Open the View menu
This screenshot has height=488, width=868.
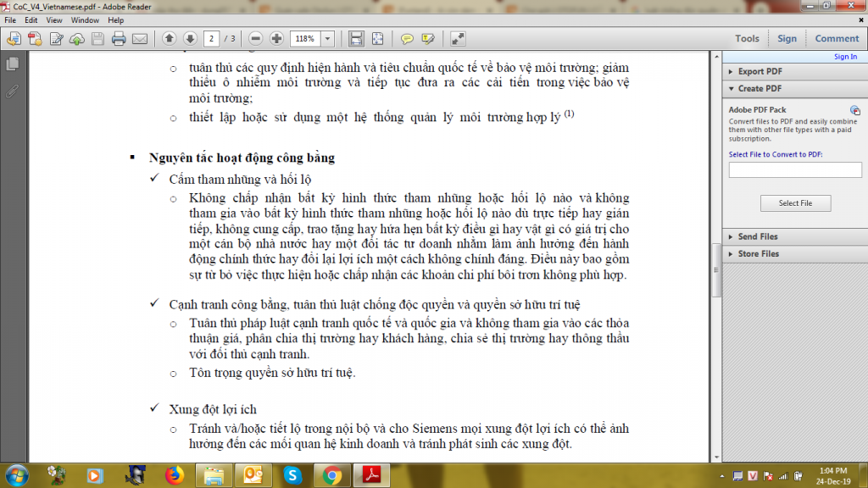(x=53, y=20)
